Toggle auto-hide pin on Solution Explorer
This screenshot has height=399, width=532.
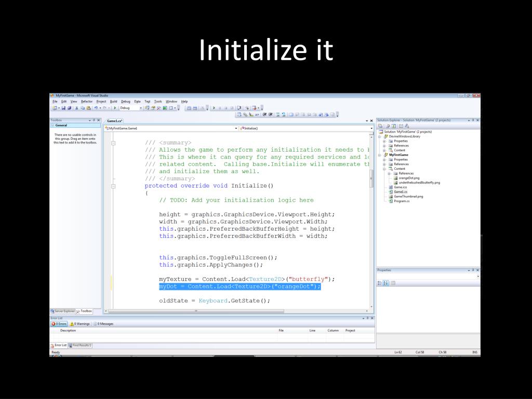pos(473,120)
